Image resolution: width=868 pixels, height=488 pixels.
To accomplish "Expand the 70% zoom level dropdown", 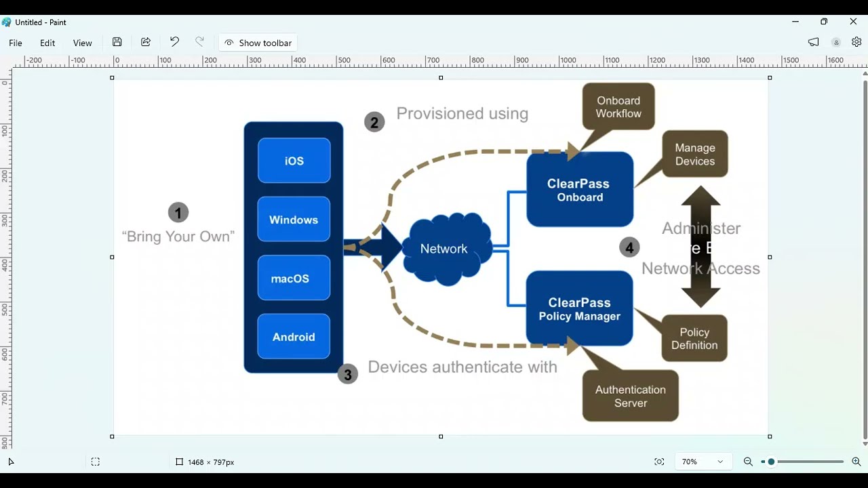I will pos(703,462).
